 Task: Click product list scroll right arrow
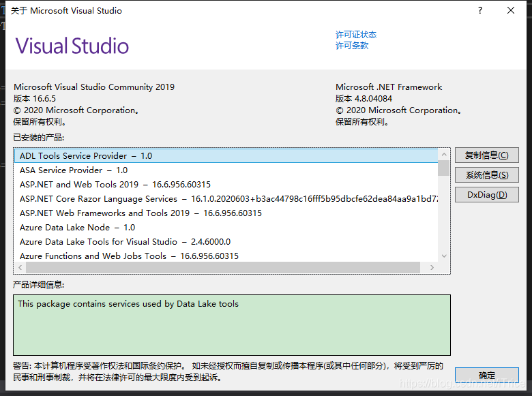pyautogui.click(x=432, y=267)
